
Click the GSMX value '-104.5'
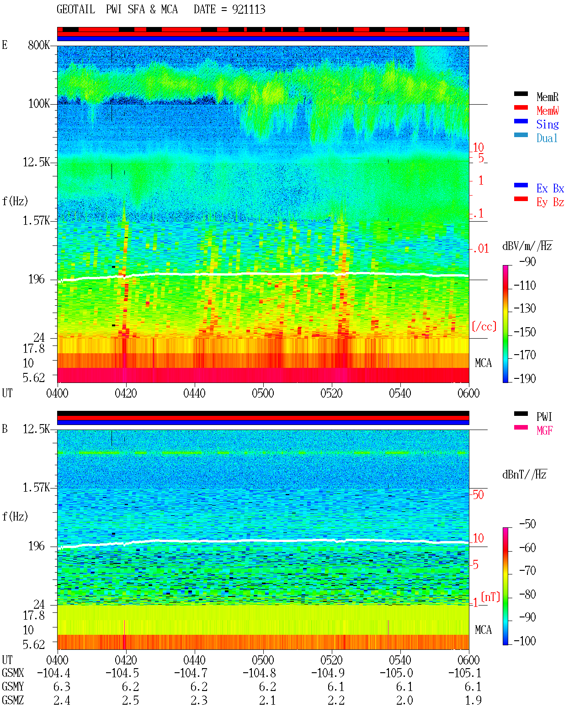pos(122,673)
